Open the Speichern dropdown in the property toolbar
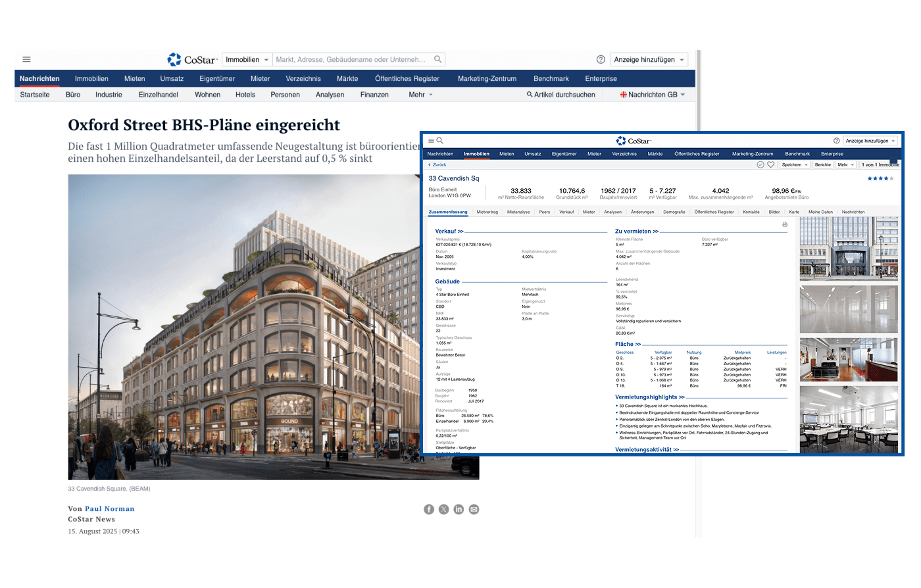Screen dimensions: 921x588 tap(794, 164)
